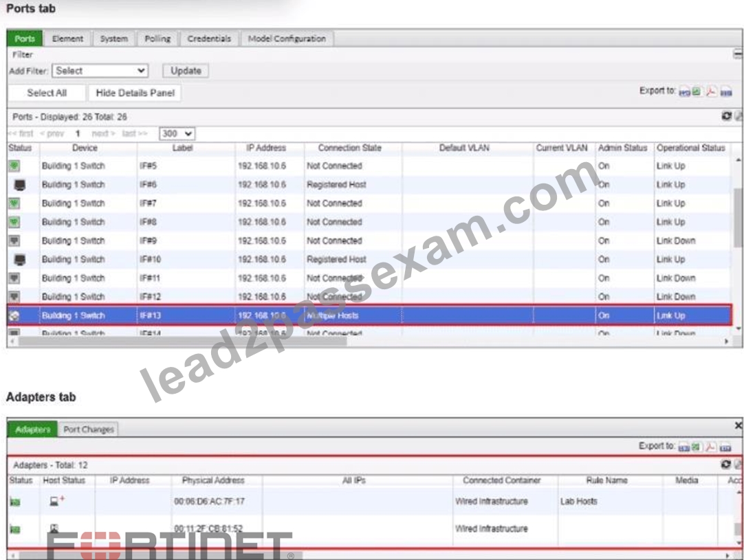This screenshot has width=744, height=560.
Task: Open the Add Filter Select dropdown
Action: 100,71
